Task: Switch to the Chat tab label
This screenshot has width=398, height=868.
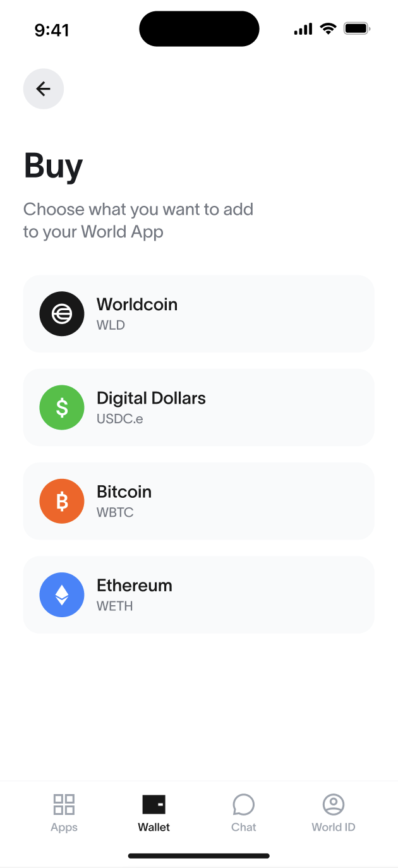Action: coord(244,827)
